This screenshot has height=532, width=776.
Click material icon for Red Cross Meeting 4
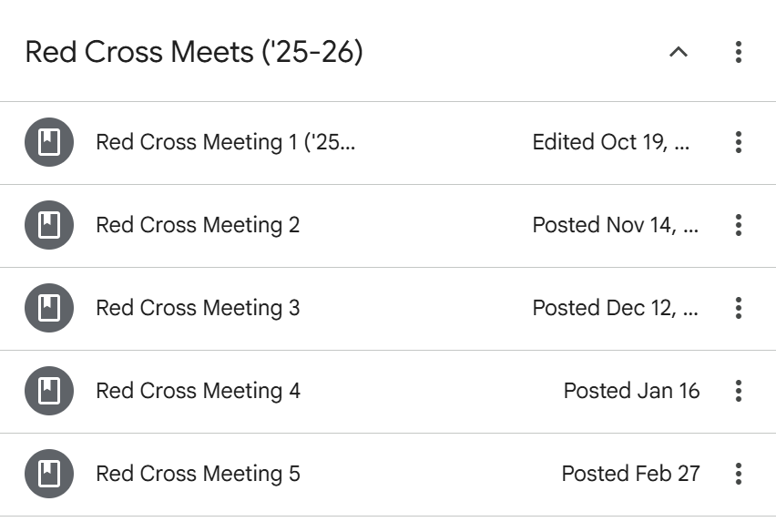pyautogui.click(x=49, y=391)
